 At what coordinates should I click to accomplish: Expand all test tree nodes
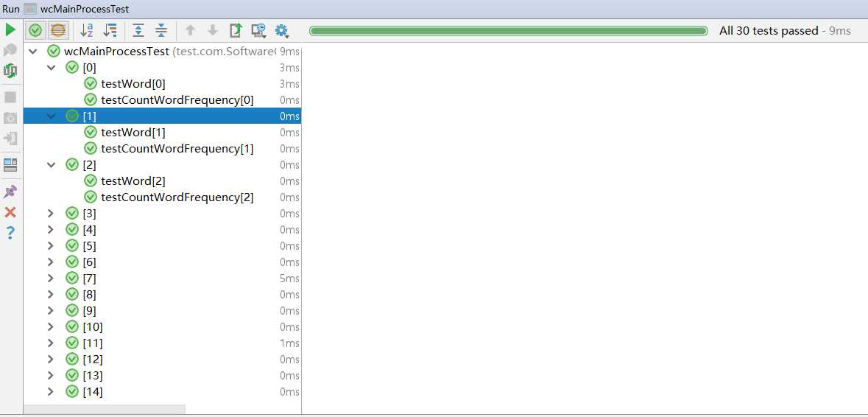tap(138, 30)
